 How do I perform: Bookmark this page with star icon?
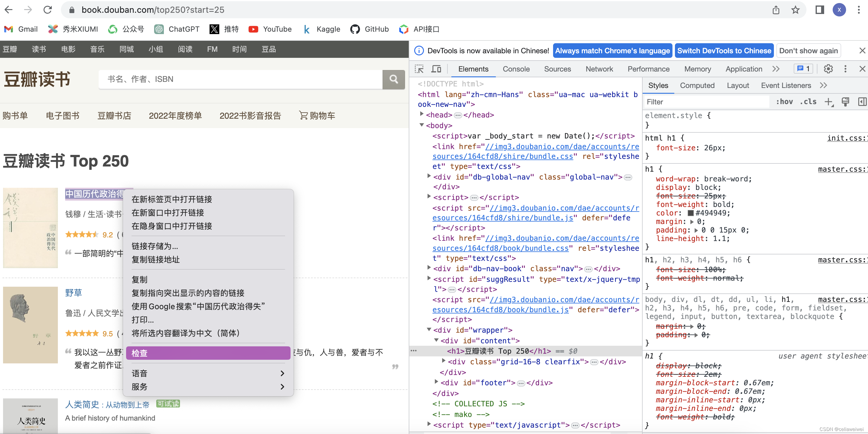[x=795, y=10]
